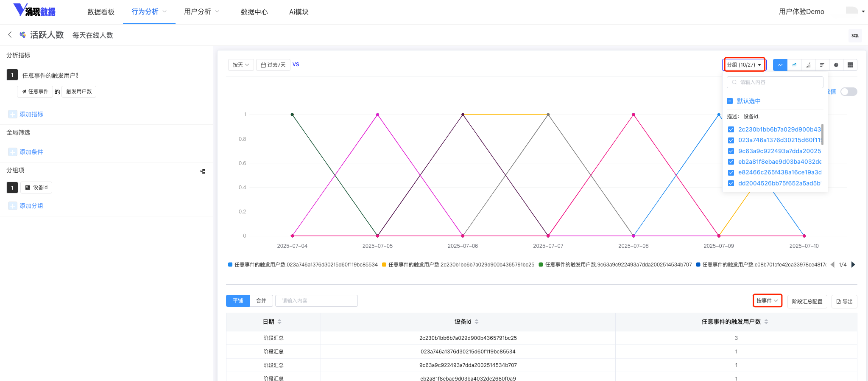Image resolution: width=868 pixels, height=381 pixels.
Task: Switch to the table grid view icon
Action: 850,65
